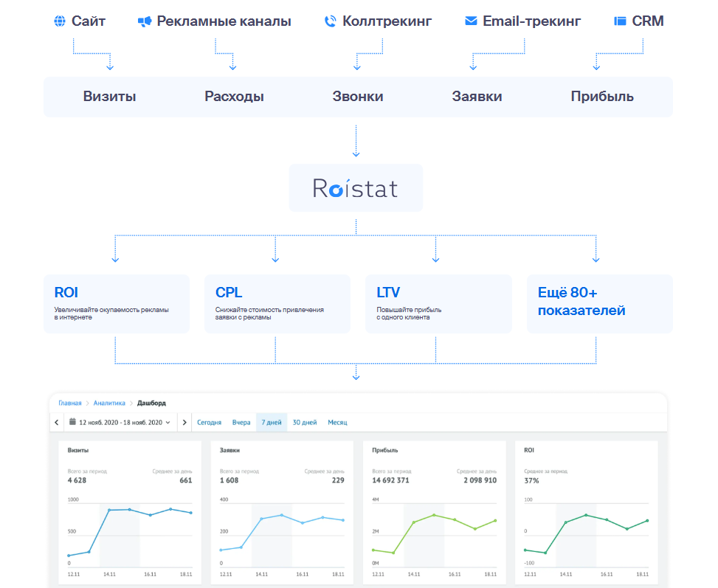Screen dimensions: 718x588
Task: Navigate to Главная in the breadcrumb
Action: (x=72, y=403)
